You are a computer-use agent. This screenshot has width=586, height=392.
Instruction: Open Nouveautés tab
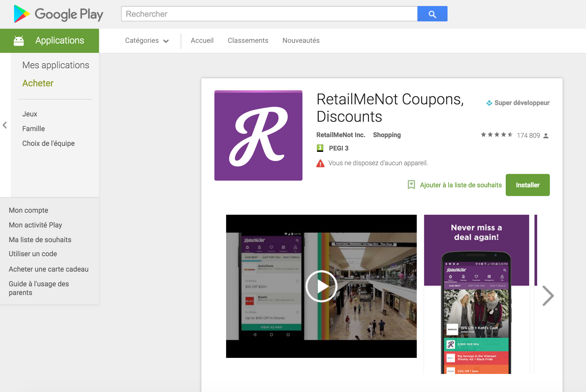click(301, 40)
